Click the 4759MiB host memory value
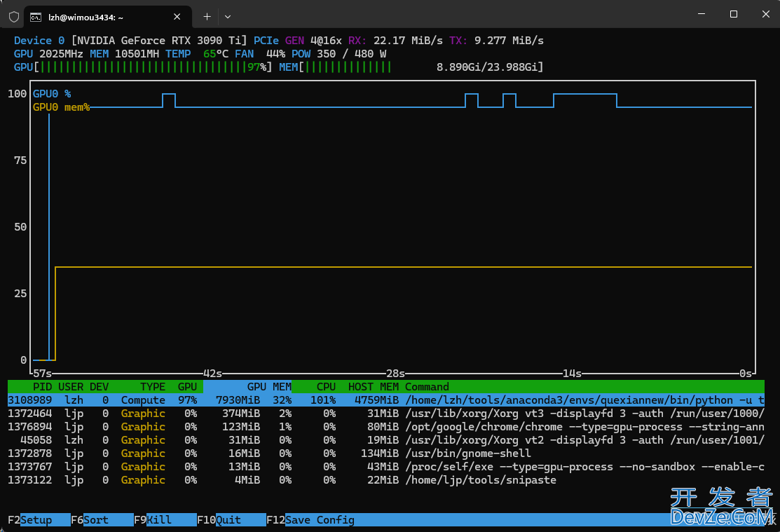Screen dimensions: 780x532 point(376,400)
